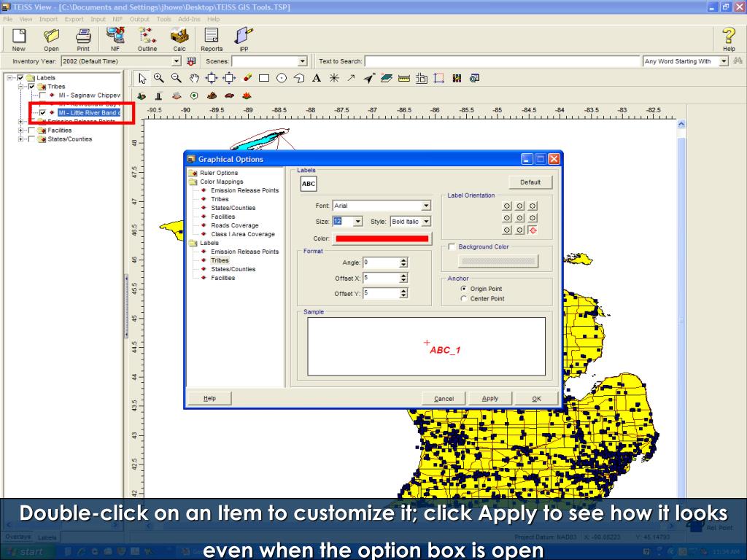Select the Center Point anchor radio

click(x=463, y=298)
